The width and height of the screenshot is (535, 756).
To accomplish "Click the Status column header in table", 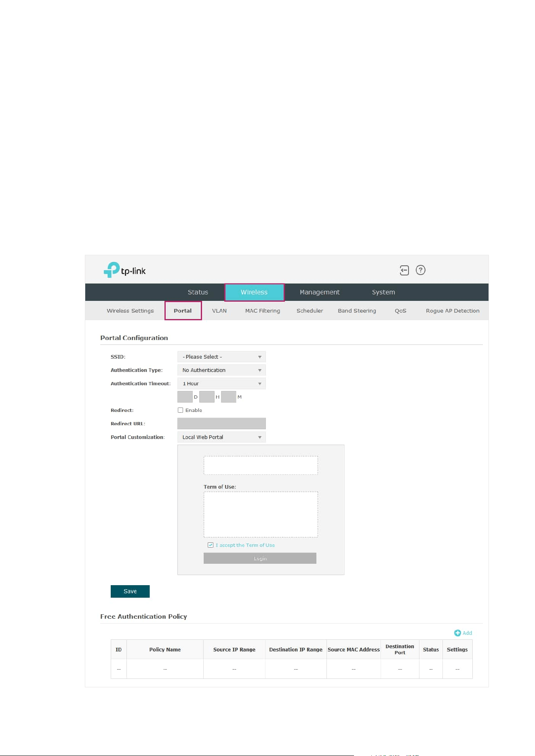I will click(x=431, y=649).
